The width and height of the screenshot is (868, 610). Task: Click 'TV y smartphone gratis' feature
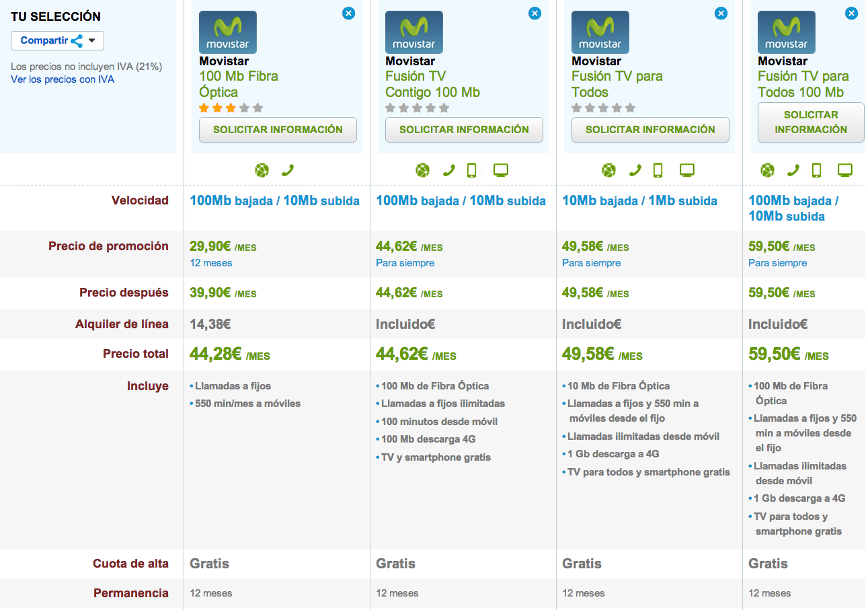click(x=436, y=457)
